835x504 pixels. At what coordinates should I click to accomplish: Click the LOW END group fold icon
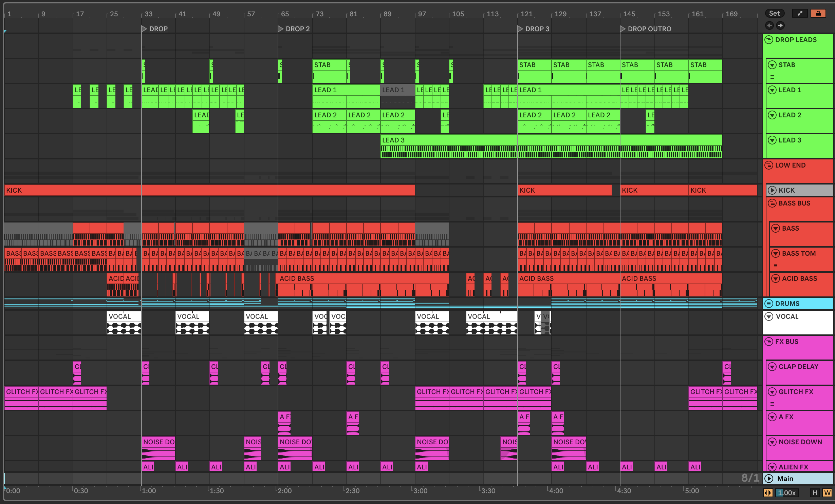tap(769, 165)
